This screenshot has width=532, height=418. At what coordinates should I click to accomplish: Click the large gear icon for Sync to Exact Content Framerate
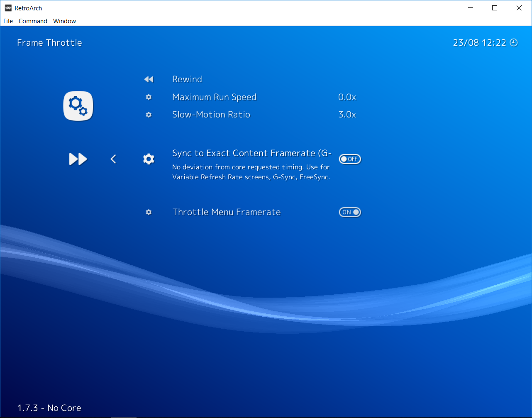coord(149,159)
